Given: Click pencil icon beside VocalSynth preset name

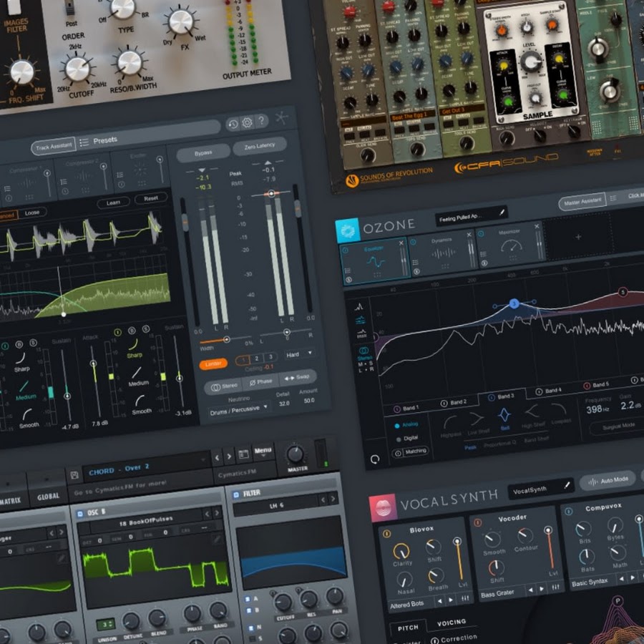Looking at the screenshot, I should (567, 485).
